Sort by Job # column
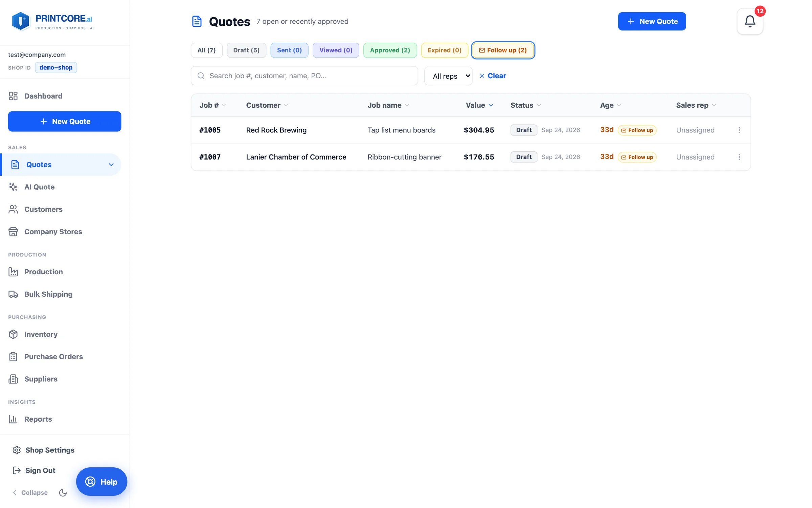The height and width of the screenshot is (508, 812). 213,105
